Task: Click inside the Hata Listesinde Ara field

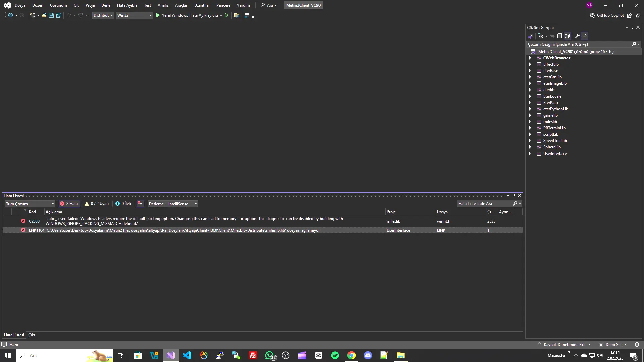Action: (x=483, y=203)
